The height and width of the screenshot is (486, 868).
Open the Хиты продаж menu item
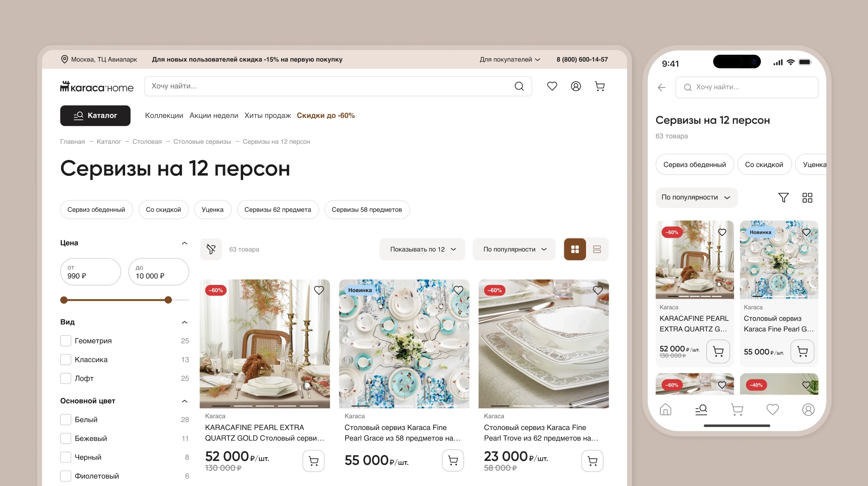[267, 115]
